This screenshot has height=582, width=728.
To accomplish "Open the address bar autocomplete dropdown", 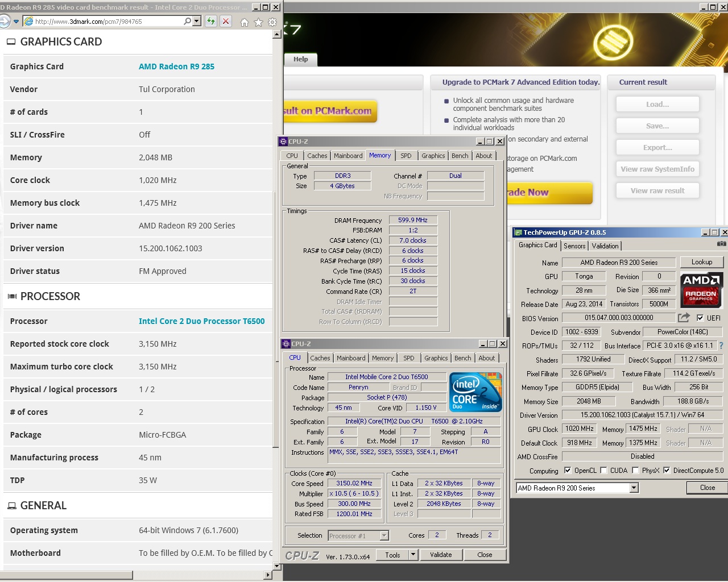I will pyautogui.click(x=197, y=21).
